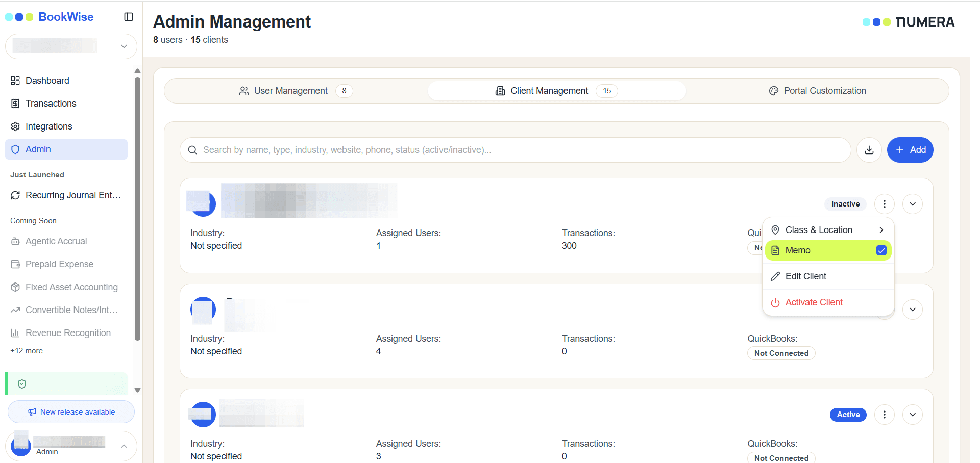Open Integrations from the sidebar

[66, 126]
